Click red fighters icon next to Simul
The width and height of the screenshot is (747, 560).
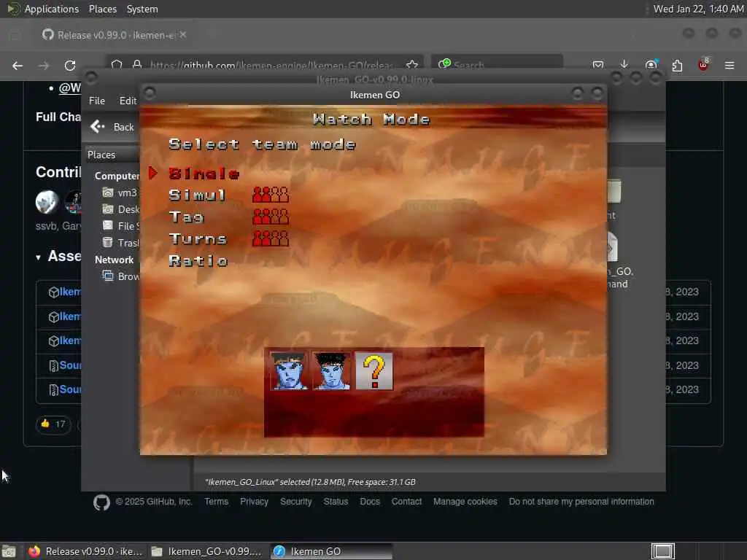[x=271, y=195]
